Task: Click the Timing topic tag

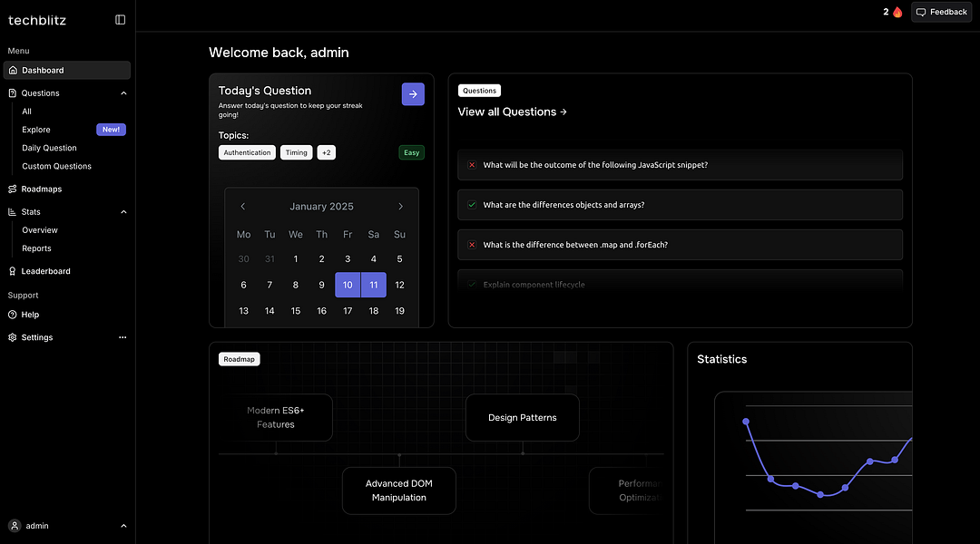Action: 296,152
